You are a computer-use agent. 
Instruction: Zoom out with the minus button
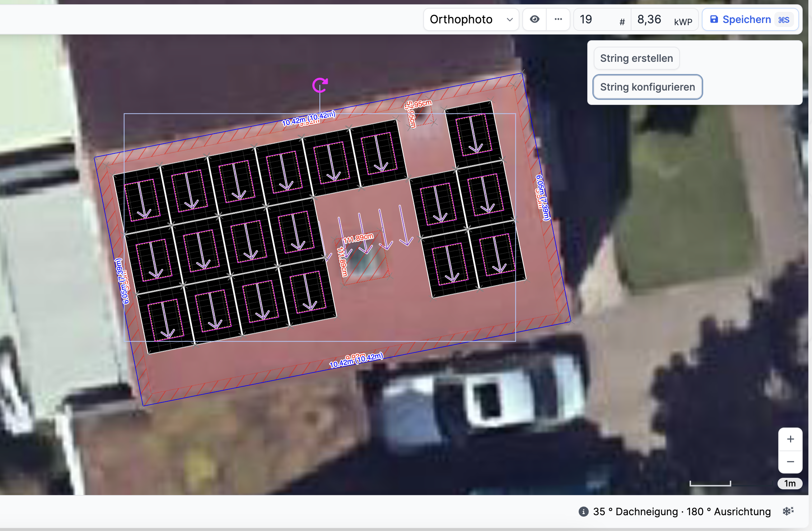[x=790, y=462]
